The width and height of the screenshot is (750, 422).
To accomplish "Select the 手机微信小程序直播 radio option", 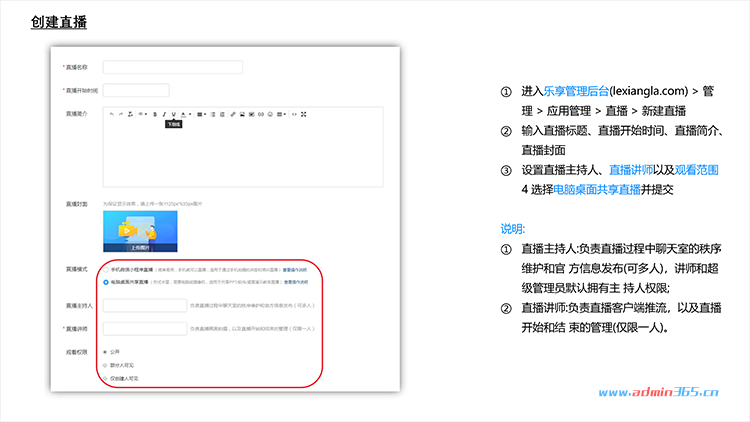I will (x=106, y=270).
